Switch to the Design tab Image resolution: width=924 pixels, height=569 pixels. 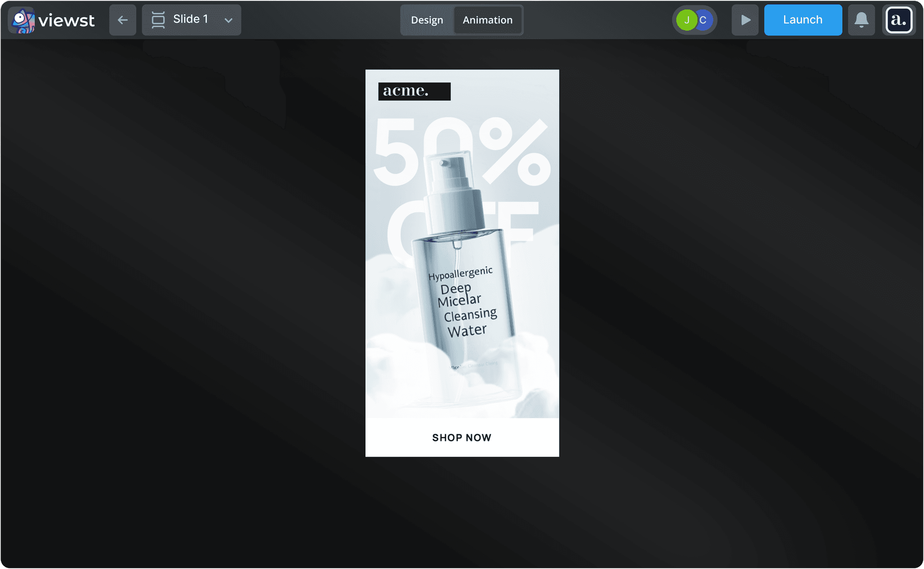point(427,20)
